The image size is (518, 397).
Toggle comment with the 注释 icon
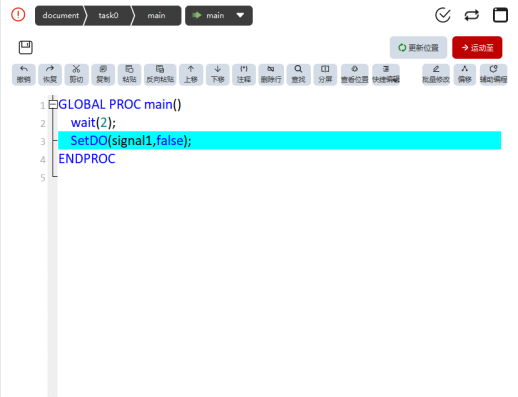pyautogui.click(x=244, y=74)
